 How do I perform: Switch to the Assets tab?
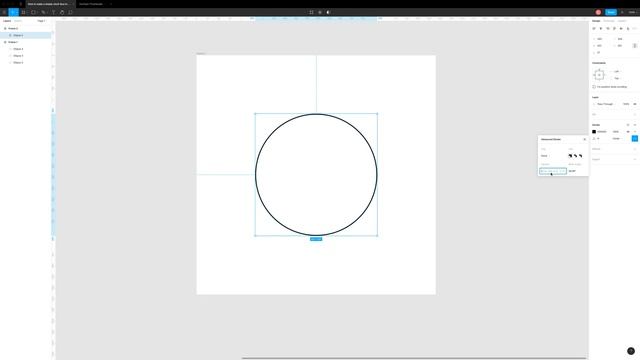(18, 21)
